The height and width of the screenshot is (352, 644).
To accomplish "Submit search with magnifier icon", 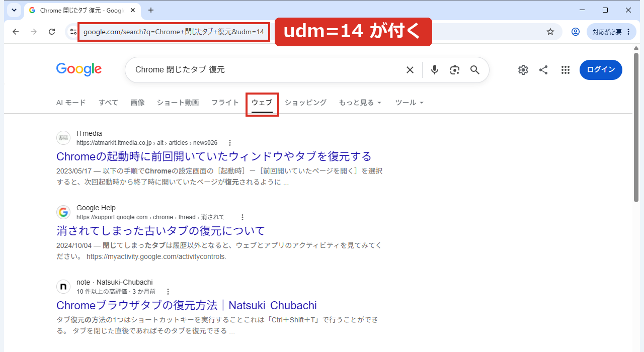I will (x=475, y=70).
